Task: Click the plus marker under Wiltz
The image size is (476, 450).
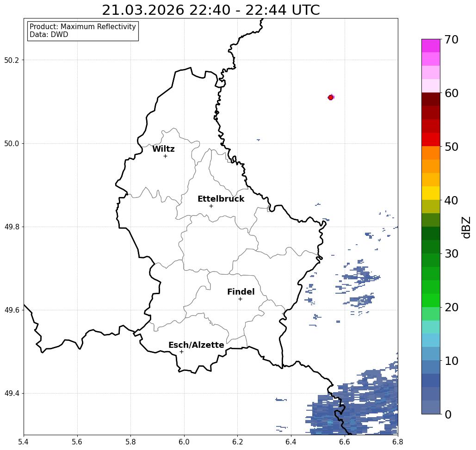Action: [166, 156]
